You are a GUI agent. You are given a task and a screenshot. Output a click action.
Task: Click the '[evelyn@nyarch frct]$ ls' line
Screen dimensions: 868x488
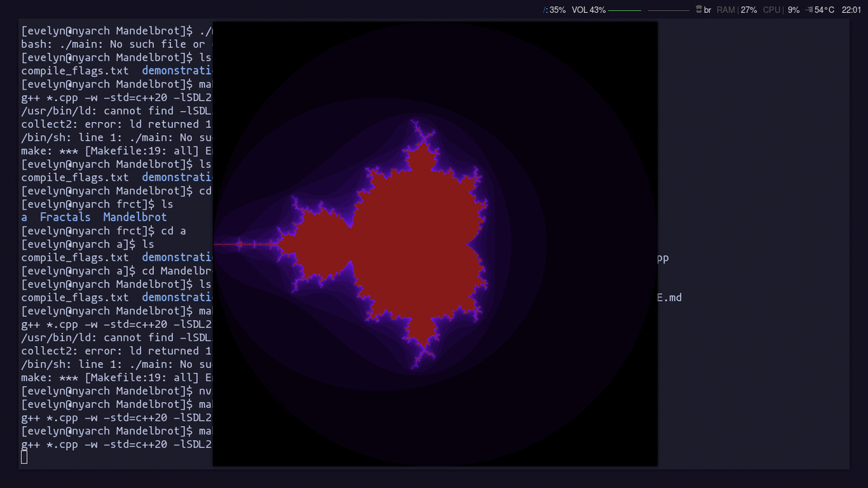click(97, 204)
